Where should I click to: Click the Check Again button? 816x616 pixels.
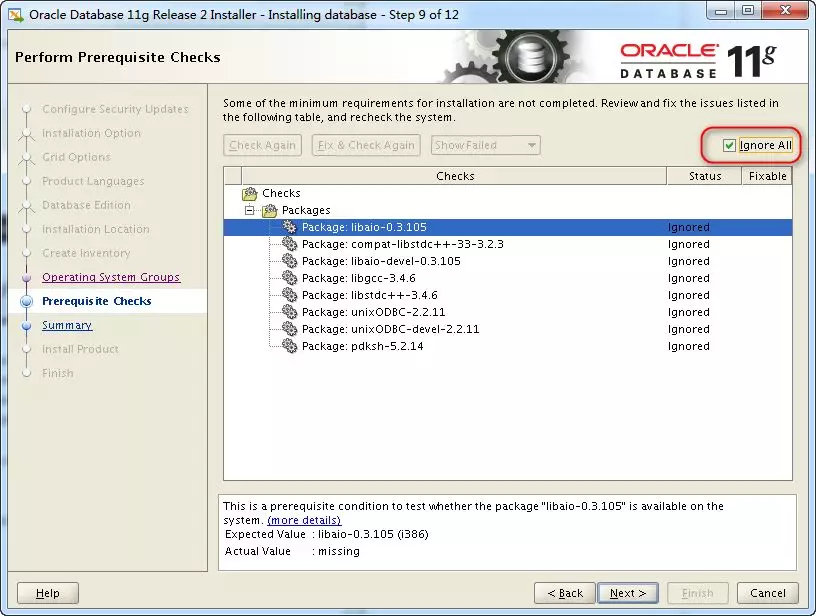[x=262, y=145]
